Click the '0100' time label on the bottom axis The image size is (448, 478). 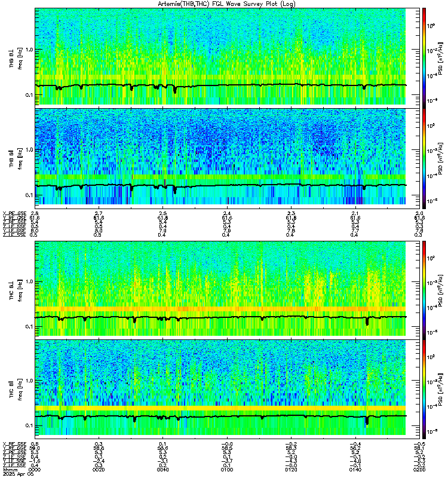[227, 470]
